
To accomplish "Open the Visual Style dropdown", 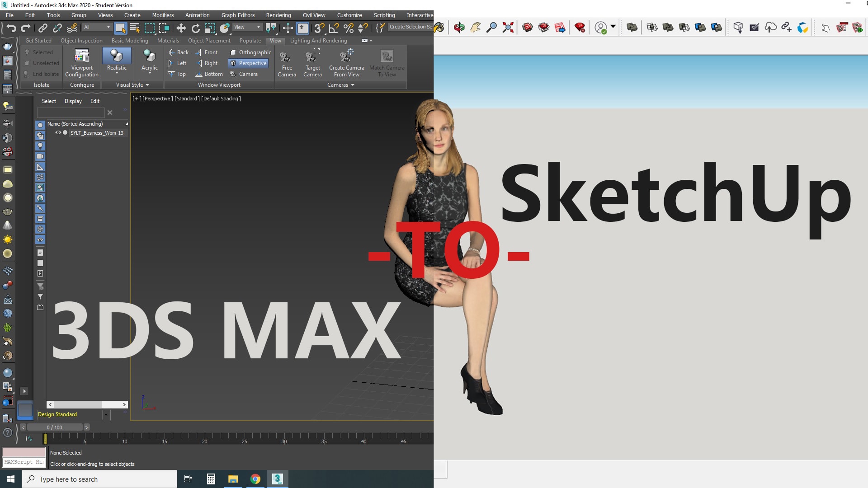I will (132, 84).
